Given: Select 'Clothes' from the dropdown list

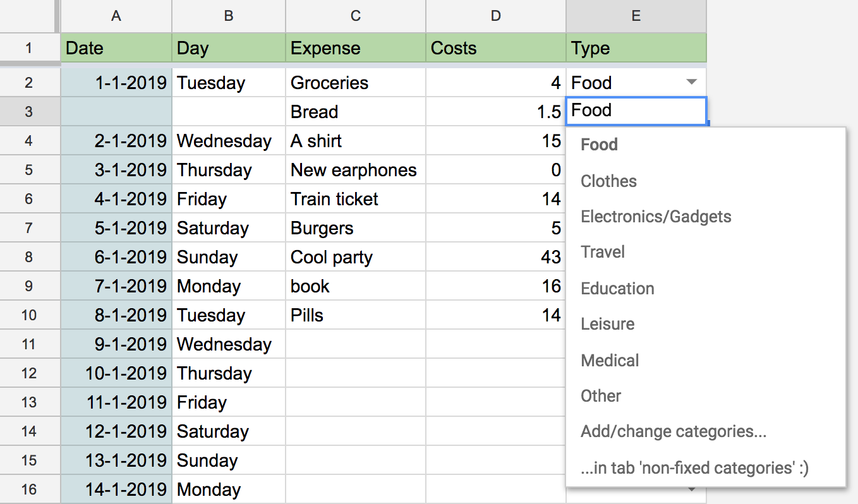Looking at the screenshot, I should click(x=608, y=181).
